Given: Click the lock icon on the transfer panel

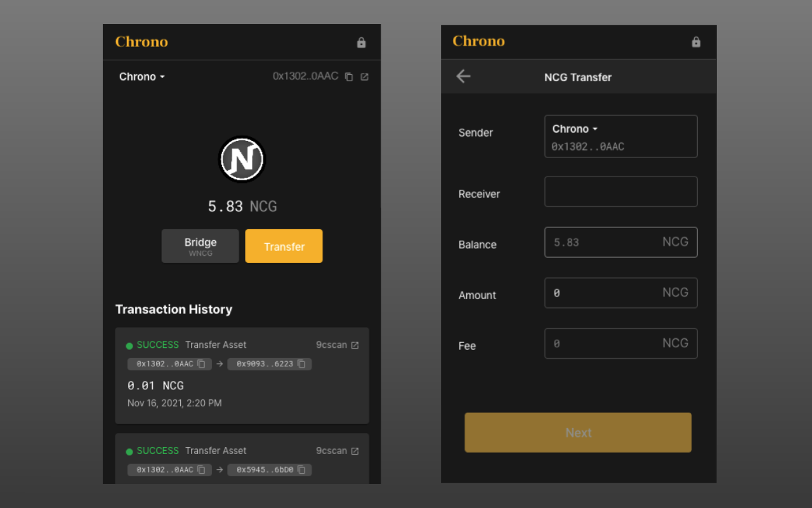Looking at the screenshot, I should click(x=696, y=42).
